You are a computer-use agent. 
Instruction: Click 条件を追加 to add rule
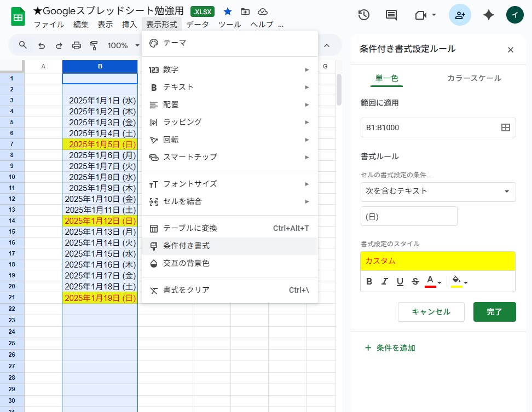coord(390,348)
